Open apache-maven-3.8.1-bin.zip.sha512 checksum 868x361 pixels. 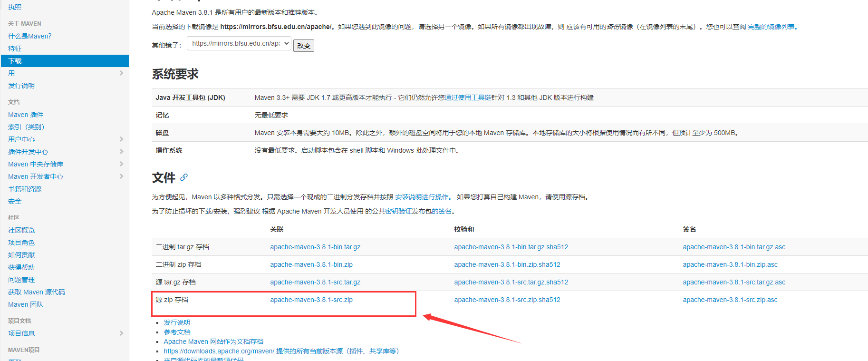[x=507, y=264]
